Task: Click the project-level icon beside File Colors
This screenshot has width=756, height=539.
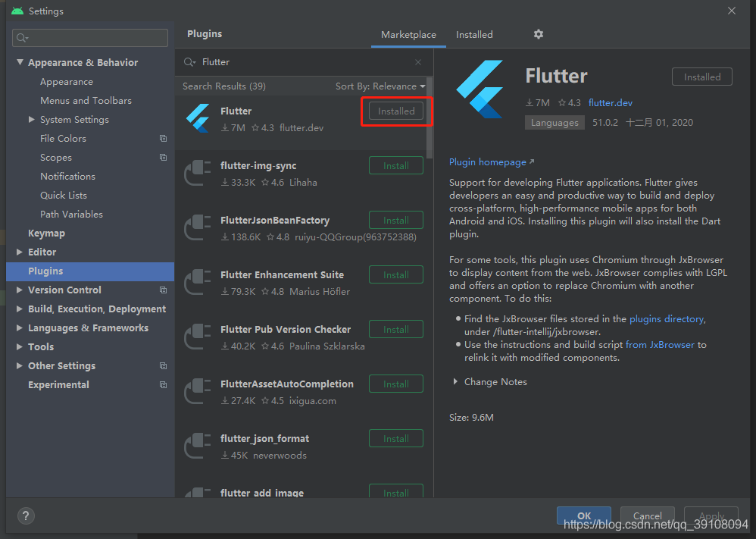Action: tap(164, 139)
